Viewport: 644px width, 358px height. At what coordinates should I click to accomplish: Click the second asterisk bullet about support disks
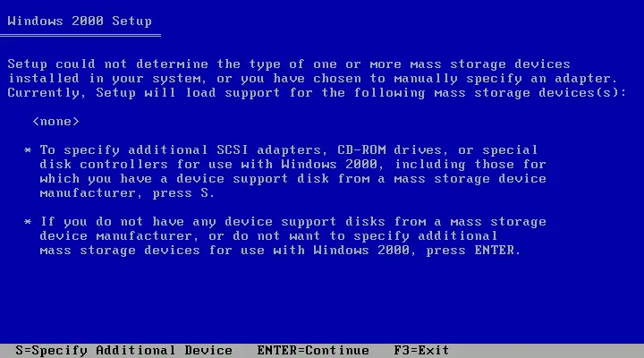[28, 222]
